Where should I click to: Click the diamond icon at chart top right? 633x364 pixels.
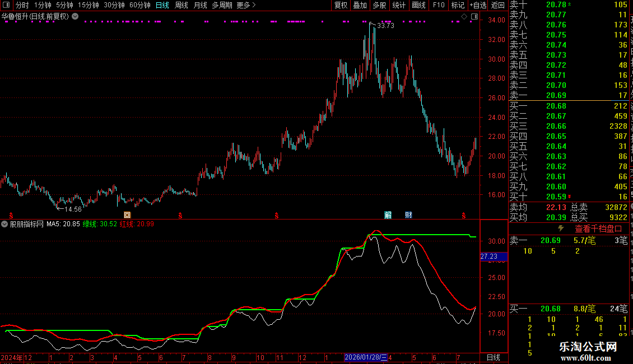click(x=464, y=17)
